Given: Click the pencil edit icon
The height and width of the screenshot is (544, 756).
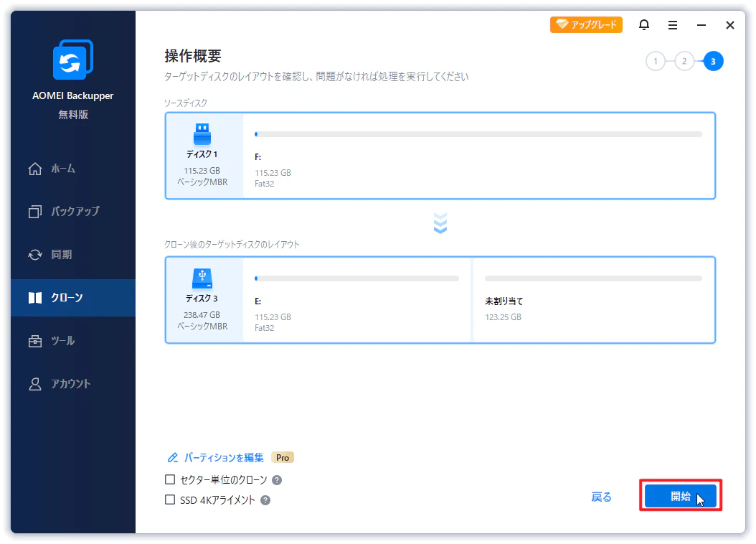Looking at the screenshot, I should pos(173,458).
